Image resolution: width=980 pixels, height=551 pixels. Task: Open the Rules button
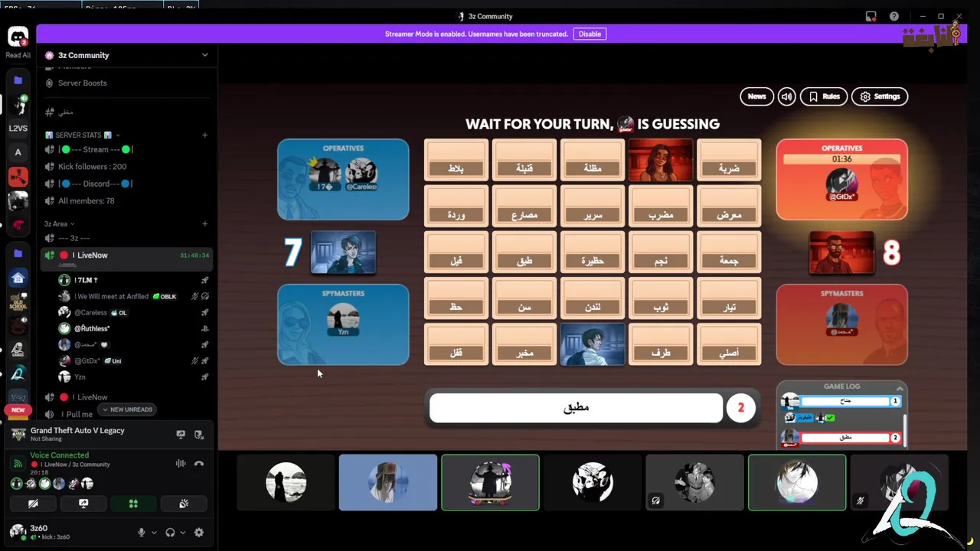click(824, 96)
